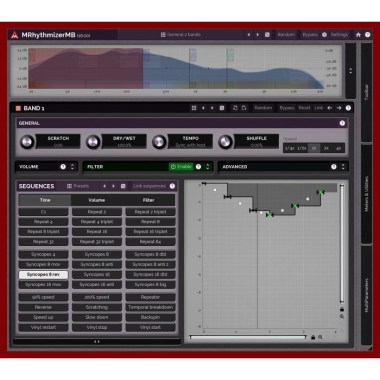380x380 pixels.
Task: Toggle the red Band 1 enable square
Action: click(x=18, y=108)
